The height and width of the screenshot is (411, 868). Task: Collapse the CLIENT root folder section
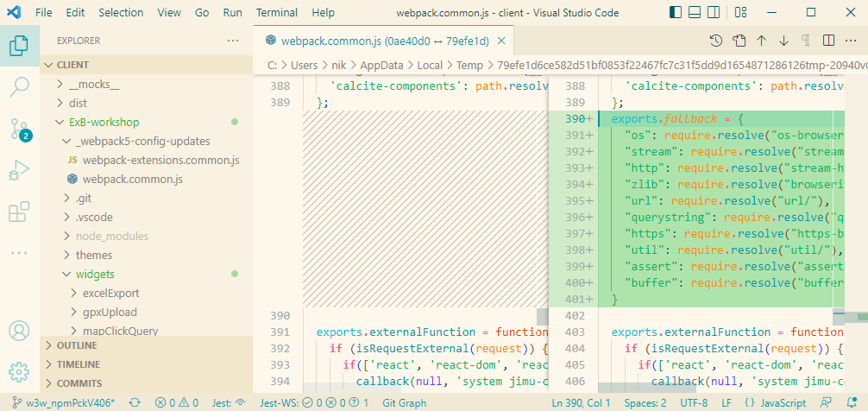pyautogui.click(x=147, y=65)
